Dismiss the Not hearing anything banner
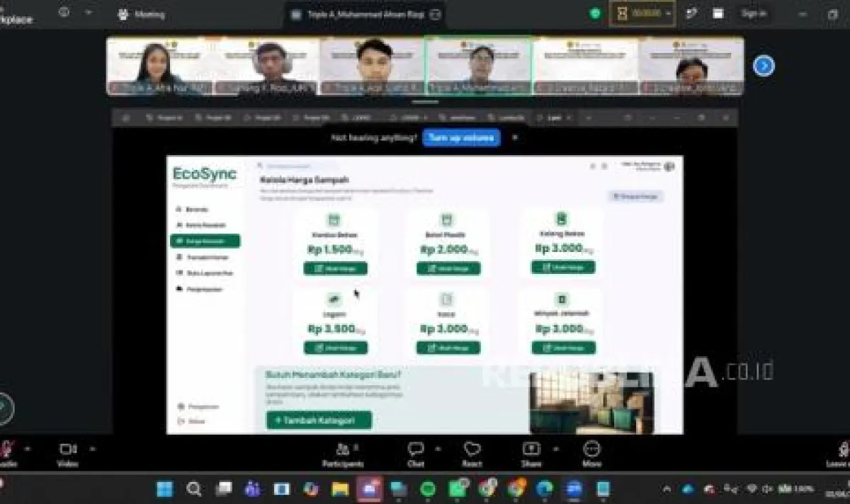 click(515, 137)
